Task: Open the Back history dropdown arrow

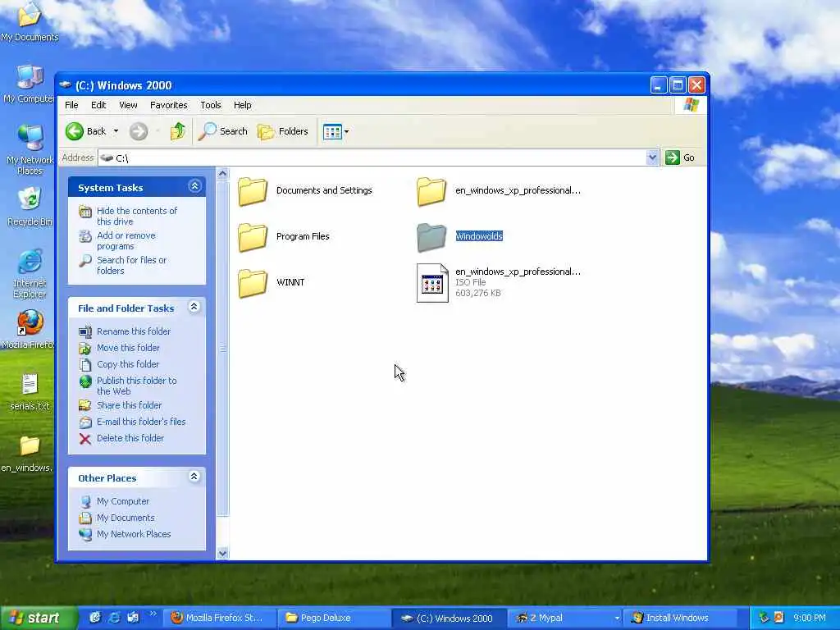Action: point(116,131)
